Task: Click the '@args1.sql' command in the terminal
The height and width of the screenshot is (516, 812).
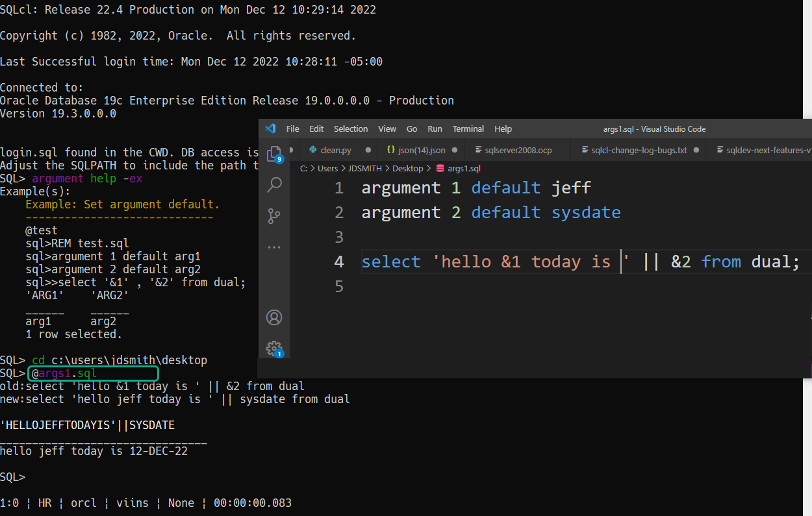Action: tap(64, 373)
